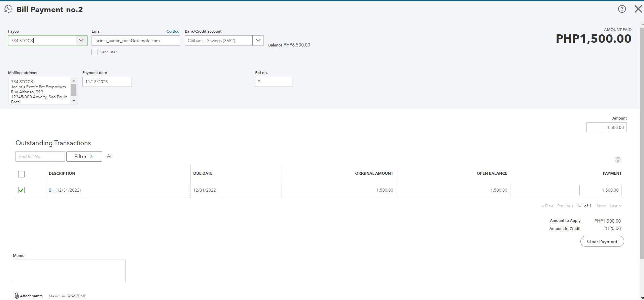Viewport: 644px width, 300px height.
Task: Open the help question mark icon
Action: tap(622, 9)
